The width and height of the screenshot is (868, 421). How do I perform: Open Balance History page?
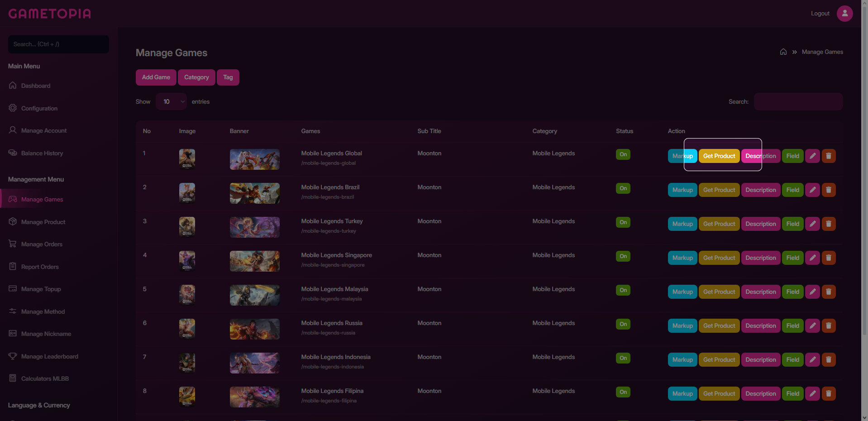pos(42,153)
